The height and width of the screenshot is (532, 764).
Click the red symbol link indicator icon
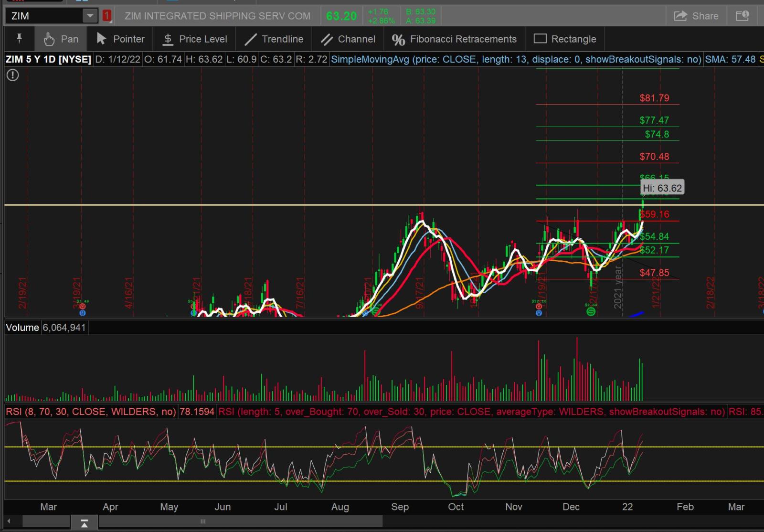106,16
